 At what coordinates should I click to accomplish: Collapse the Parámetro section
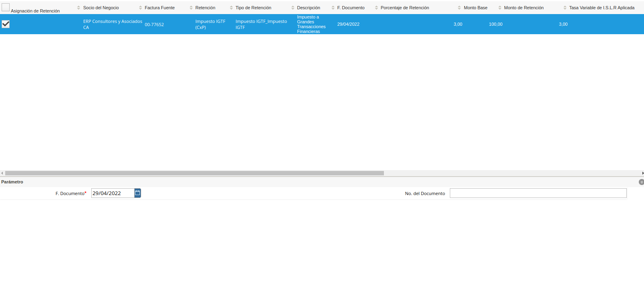pos(641,182)
